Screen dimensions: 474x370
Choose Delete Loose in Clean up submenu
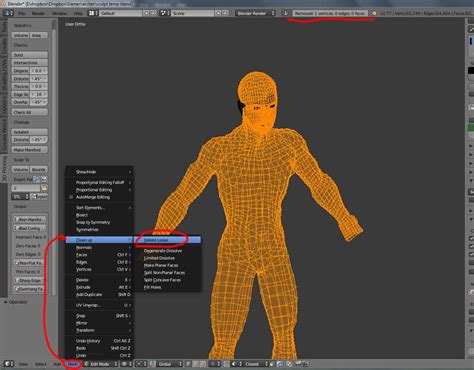coord(167,240)
